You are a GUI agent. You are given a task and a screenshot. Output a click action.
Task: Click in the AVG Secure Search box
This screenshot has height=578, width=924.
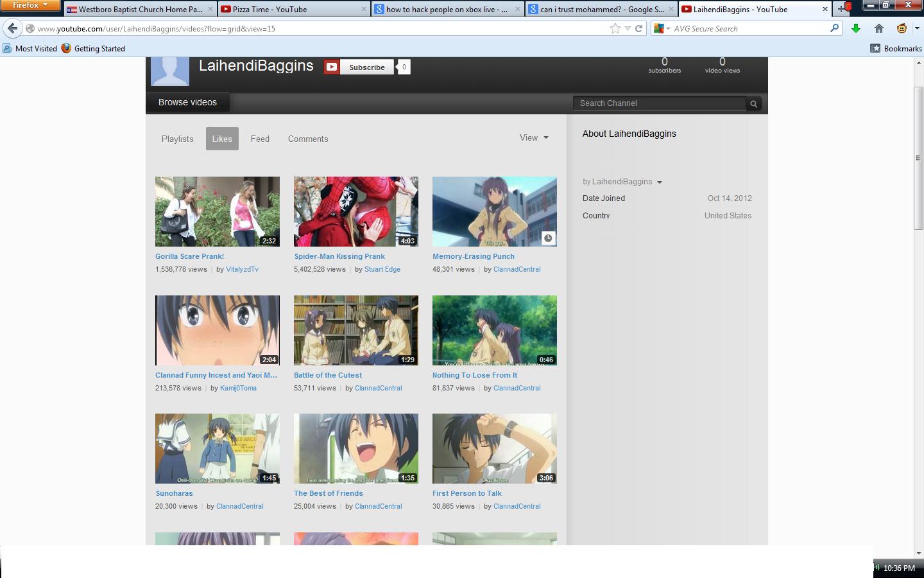pyautogui.click(x=749, y=28)
